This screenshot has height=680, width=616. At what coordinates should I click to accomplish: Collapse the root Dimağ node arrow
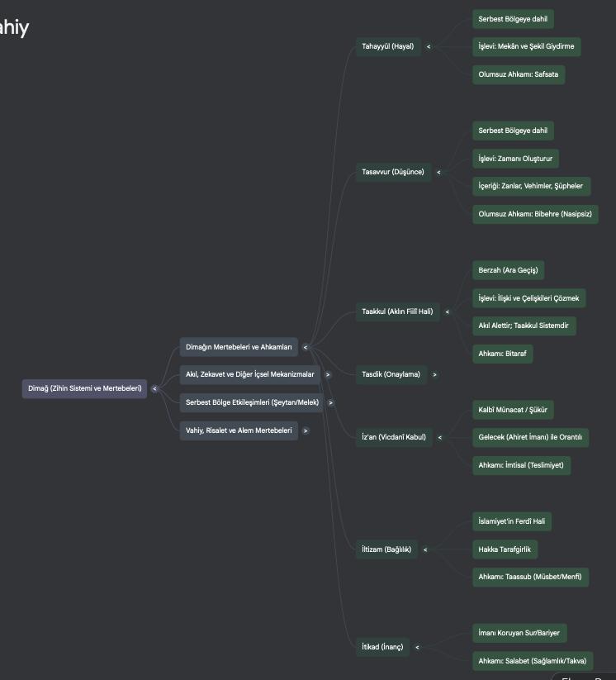click(154, 388)
